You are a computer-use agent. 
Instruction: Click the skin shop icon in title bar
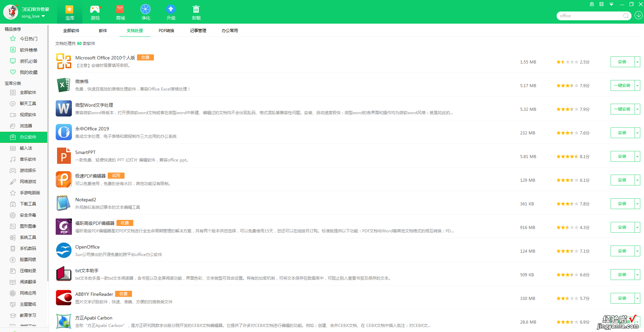tap(592, 4)
